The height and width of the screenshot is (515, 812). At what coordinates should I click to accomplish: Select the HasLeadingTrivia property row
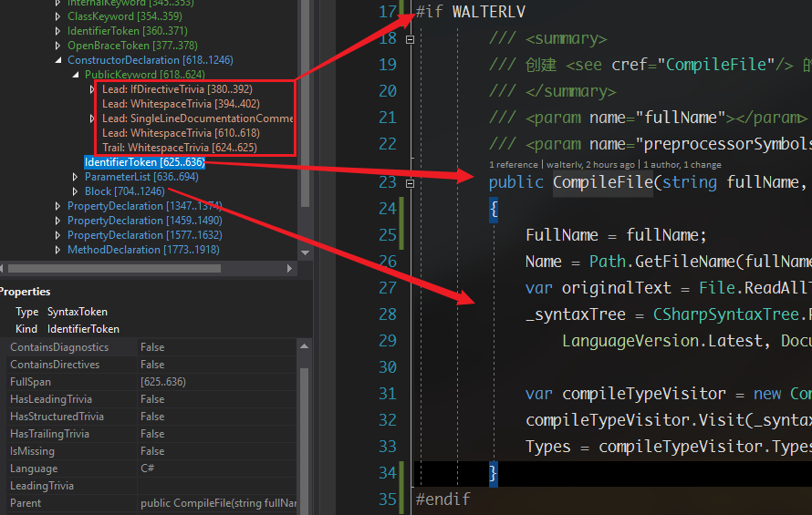[151, 399]
